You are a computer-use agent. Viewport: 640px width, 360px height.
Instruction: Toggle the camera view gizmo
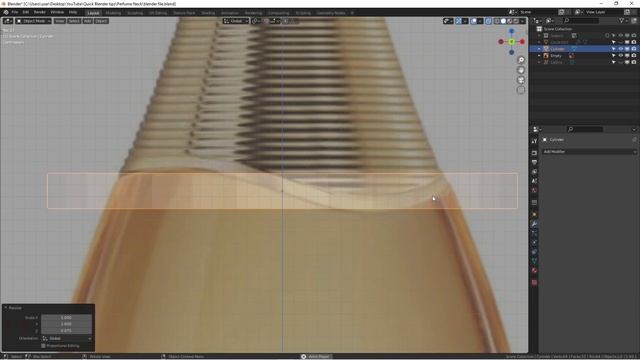click(521, 80)
